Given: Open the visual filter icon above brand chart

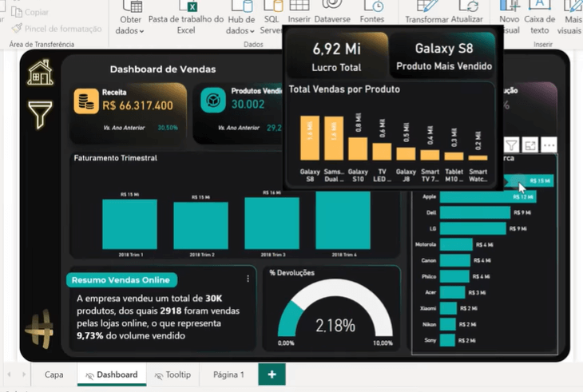Looking at the screenshot, I should pyautogui.click(x=512, y=145).
